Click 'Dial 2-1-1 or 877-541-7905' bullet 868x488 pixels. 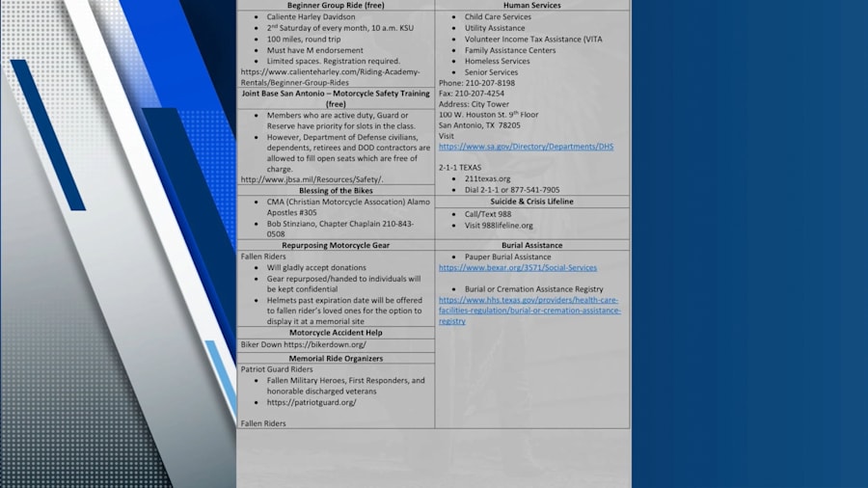point(512,190)
